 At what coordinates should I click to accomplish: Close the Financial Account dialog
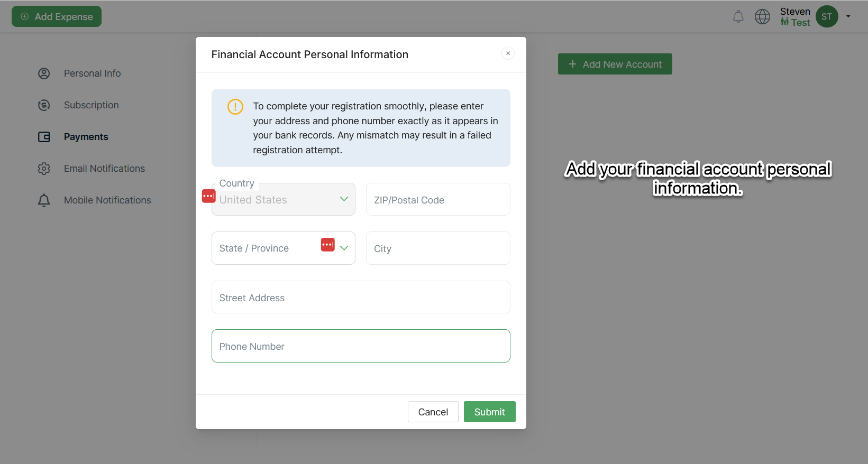(508, 53)
